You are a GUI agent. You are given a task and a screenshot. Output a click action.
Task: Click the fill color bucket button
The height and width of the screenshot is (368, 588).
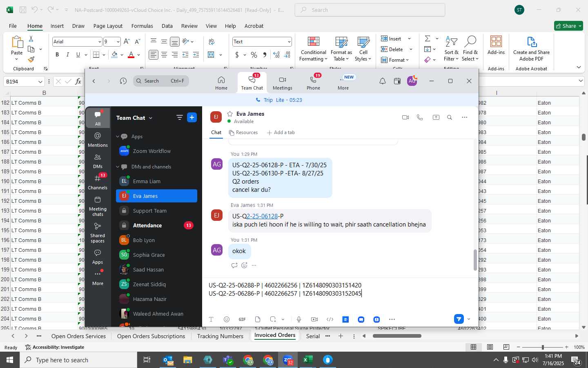[114, 55]
